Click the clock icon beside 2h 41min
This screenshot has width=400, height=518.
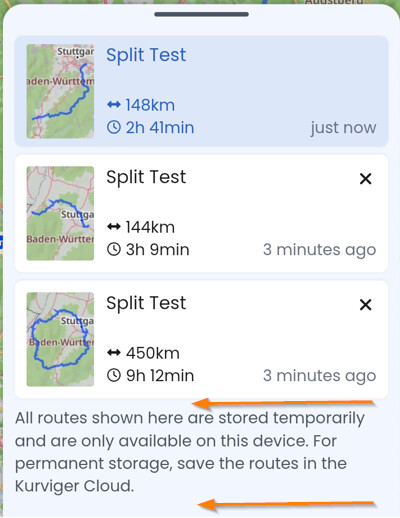pyautogui.click(x=114, y=127)
